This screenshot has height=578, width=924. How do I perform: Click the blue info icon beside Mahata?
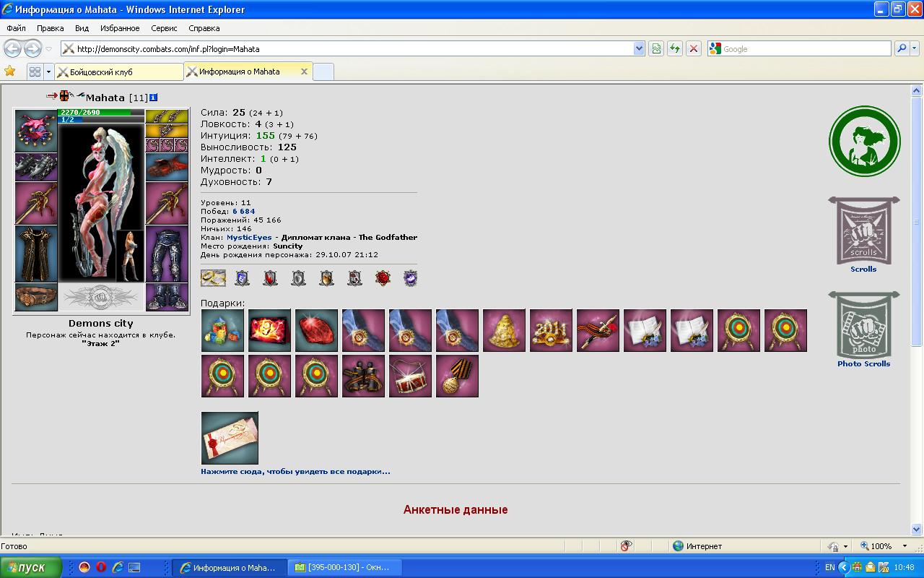(153, 98)
